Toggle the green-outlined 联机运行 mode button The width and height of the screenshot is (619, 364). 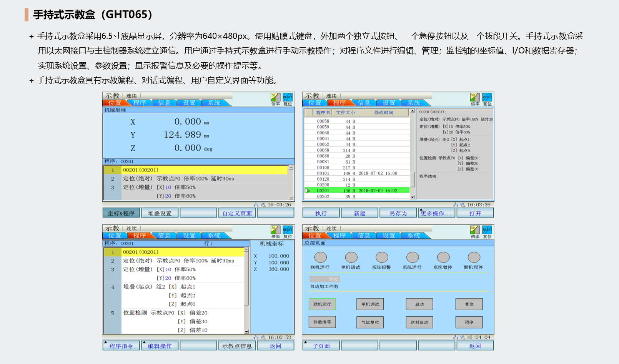(322, 304)
